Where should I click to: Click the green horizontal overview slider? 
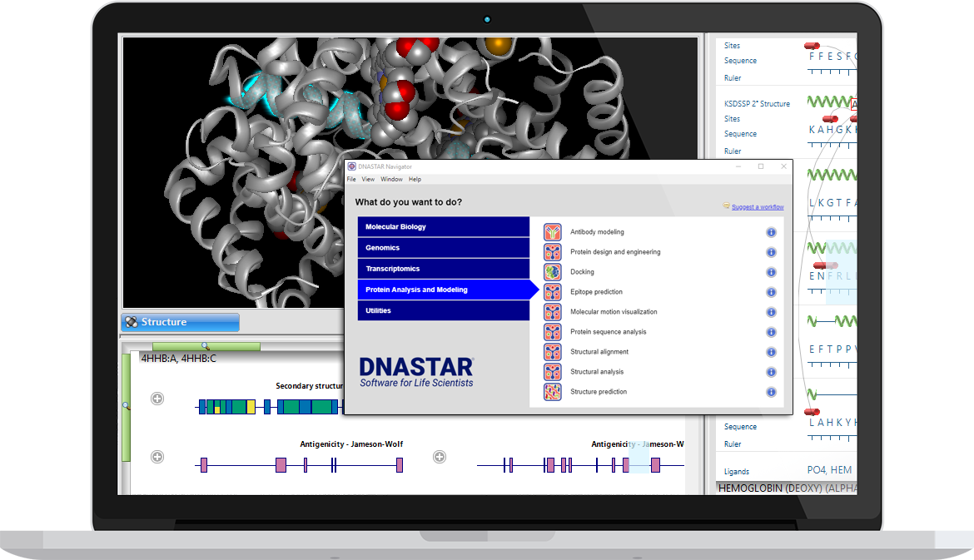tap(206, 346)
